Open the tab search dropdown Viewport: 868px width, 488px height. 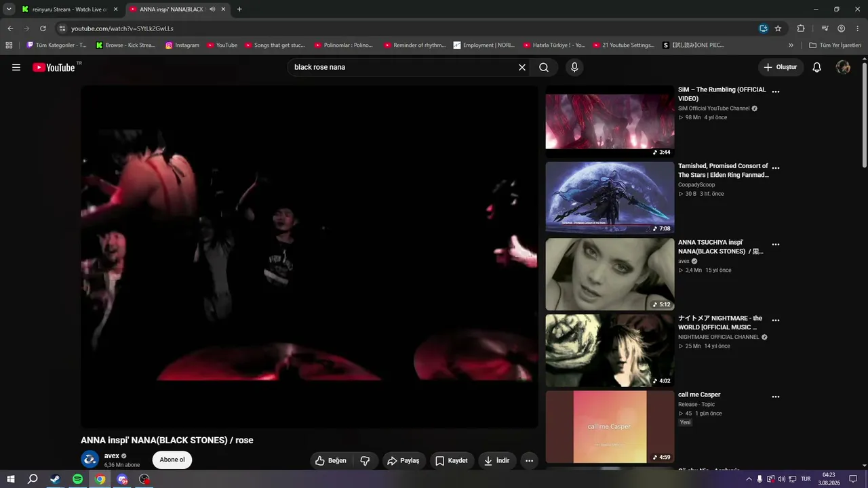(9, 9)
